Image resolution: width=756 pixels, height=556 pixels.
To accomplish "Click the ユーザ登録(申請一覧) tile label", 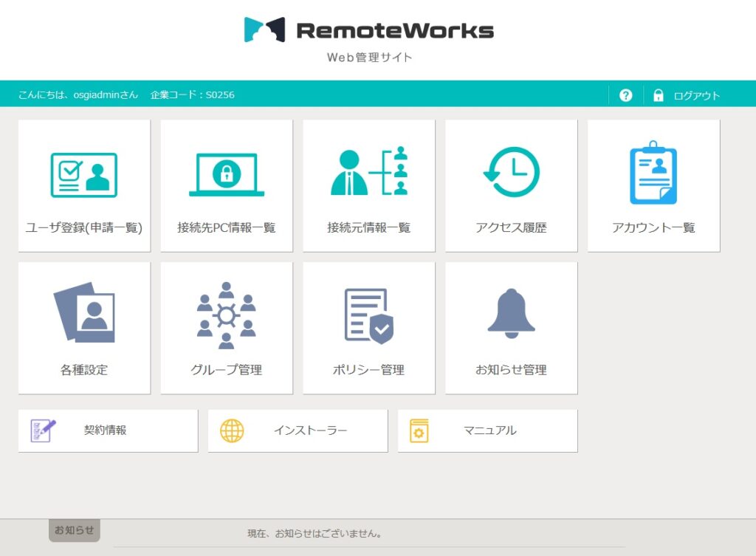I will point(83,227).
